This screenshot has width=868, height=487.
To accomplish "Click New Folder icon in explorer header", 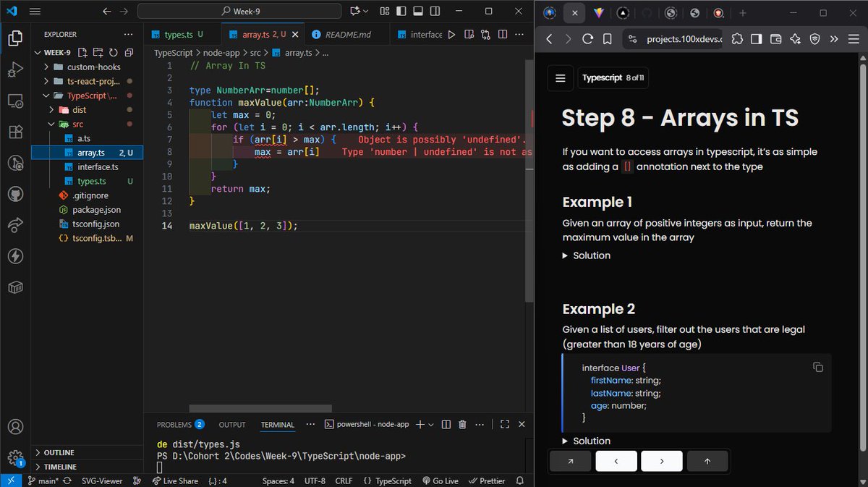I will coord(98,53).
